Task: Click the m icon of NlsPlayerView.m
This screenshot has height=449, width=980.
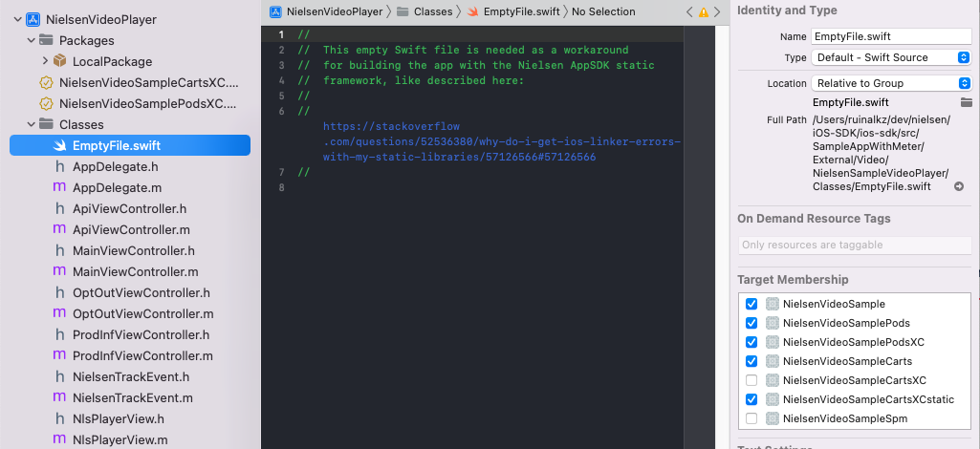Action: 59,439
